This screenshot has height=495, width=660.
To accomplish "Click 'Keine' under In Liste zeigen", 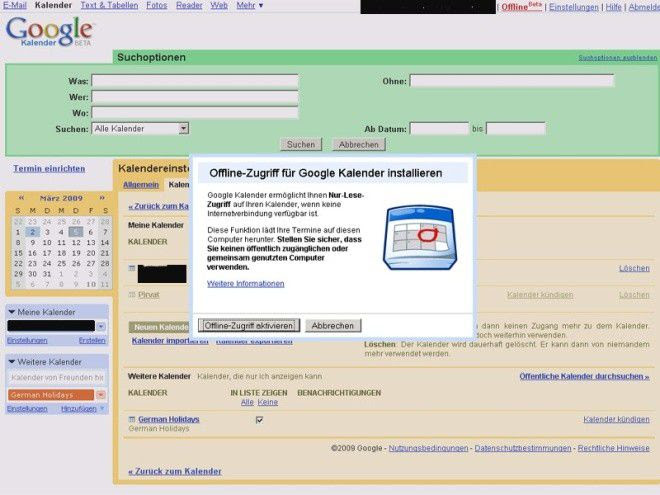I will pyautogui.click(x=268, y=402).
